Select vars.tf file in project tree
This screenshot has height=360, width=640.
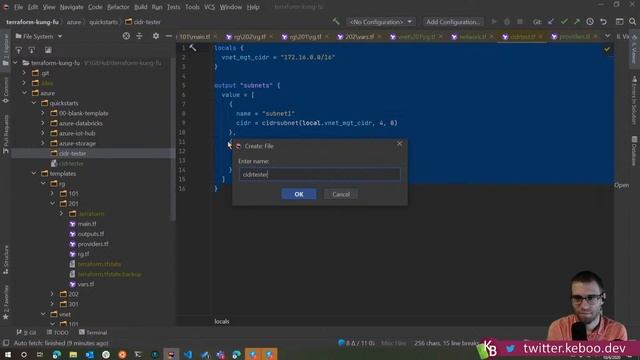[86, 284]
